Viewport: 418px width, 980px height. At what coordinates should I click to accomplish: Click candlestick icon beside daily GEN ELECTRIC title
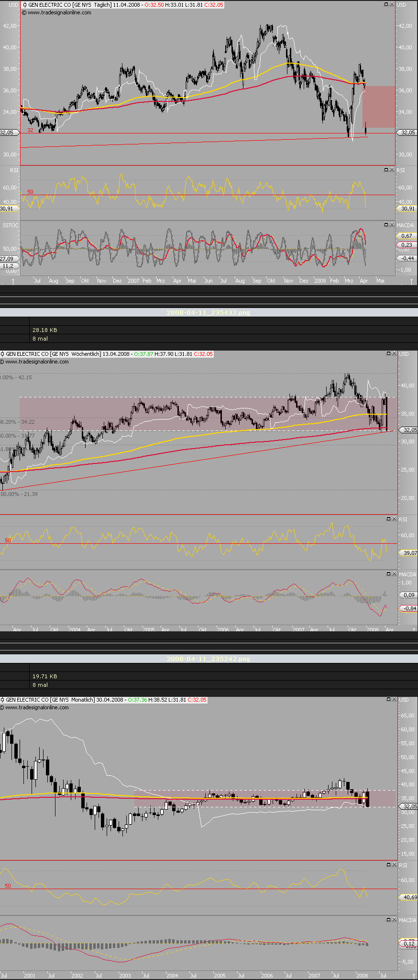25,5
